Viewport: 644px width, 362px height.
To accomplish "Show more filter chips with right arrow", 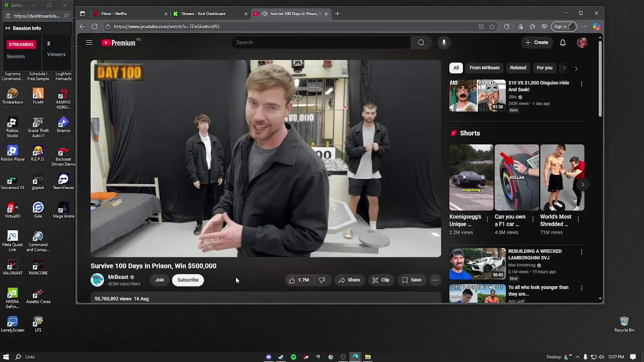I will coord(576,68).
